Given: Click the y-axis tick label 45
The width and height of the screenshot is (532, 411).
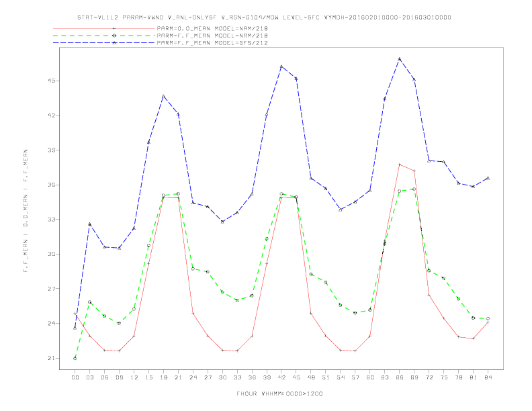Looking at the screenshot, I should 52,81.
